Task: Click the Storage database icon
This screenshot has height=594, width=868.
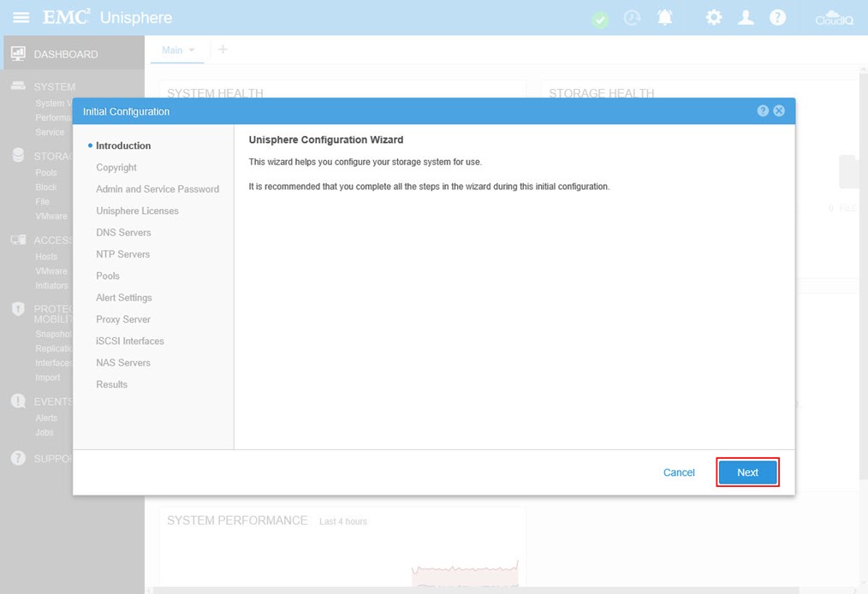Action: [18, 155]
